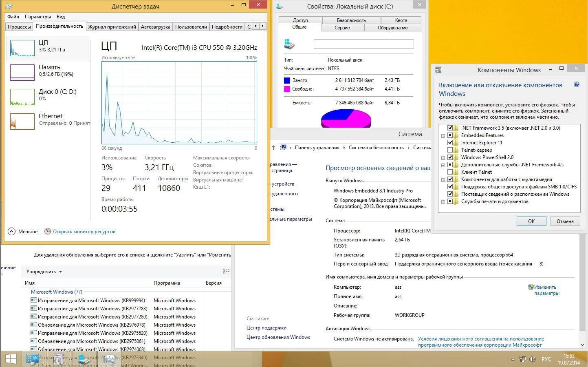
Task: Show hidden tray icons
Action: [513, 359]
